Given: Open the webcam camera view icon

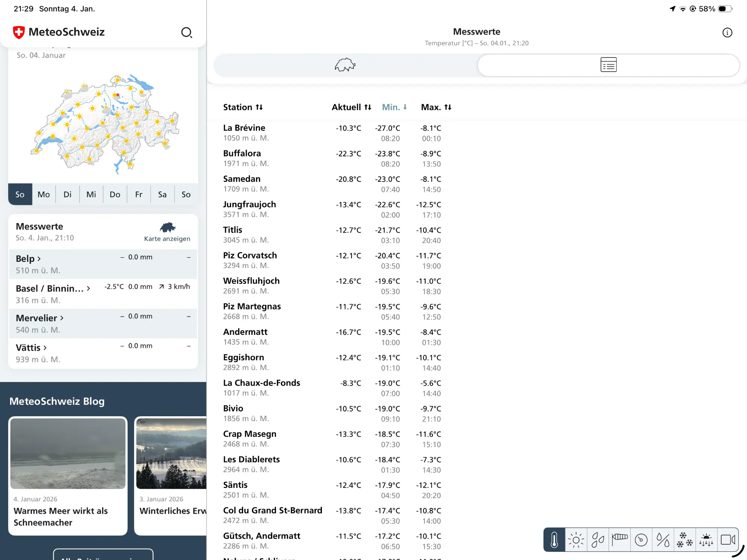Looking at the screenshot, I should point(728,539).
